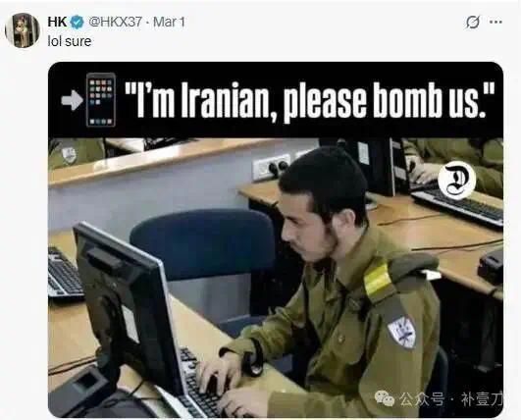Open the HK profile avatar
This screenshot has height=420, width=521.
pyautogui.click(x=23, y=30)
